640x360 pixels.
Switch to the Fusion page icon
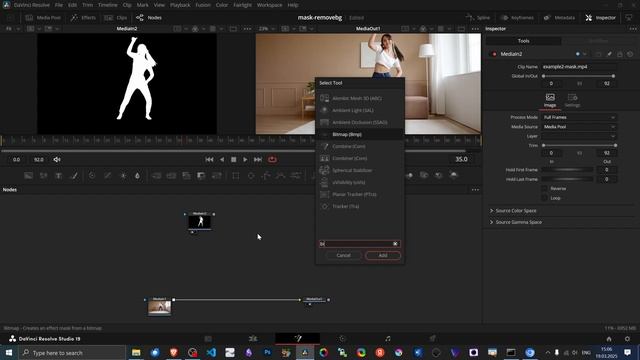pos(298,338)
